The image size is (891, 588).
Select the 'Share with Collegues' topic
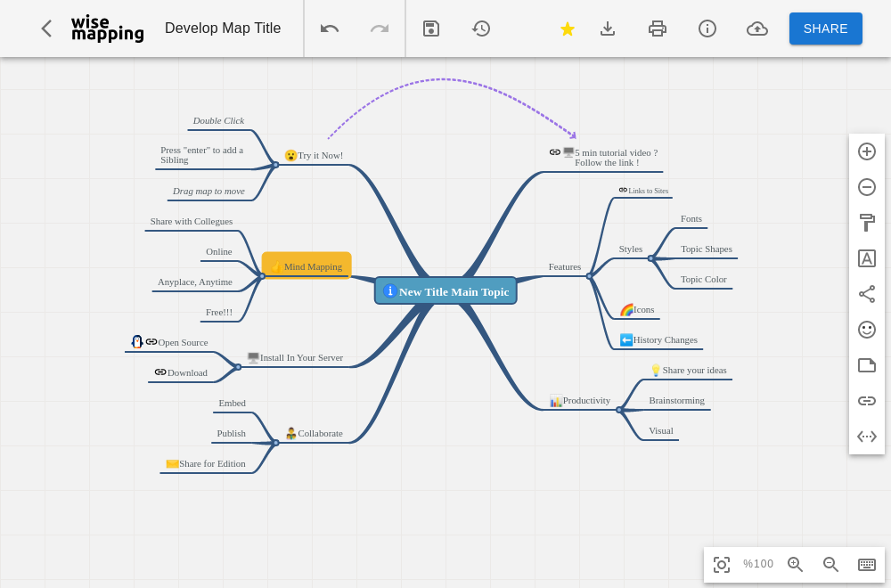tap(192, 222)
